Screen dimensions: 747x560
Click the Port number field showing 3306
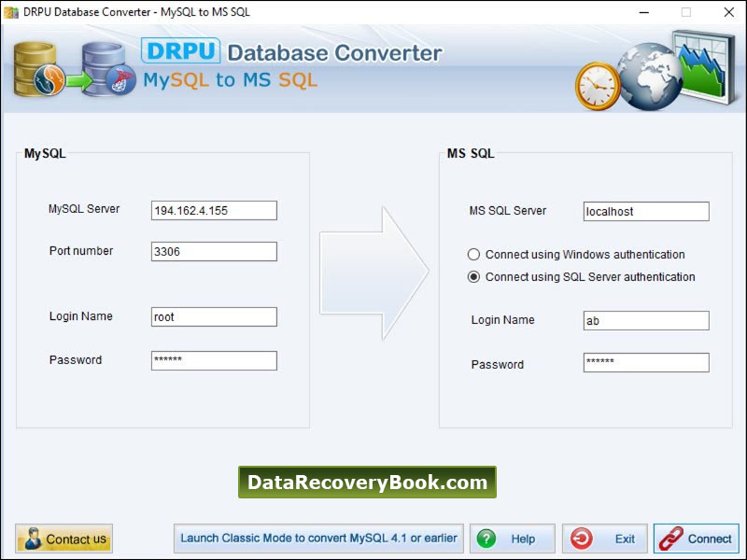(x=212, y=251)
